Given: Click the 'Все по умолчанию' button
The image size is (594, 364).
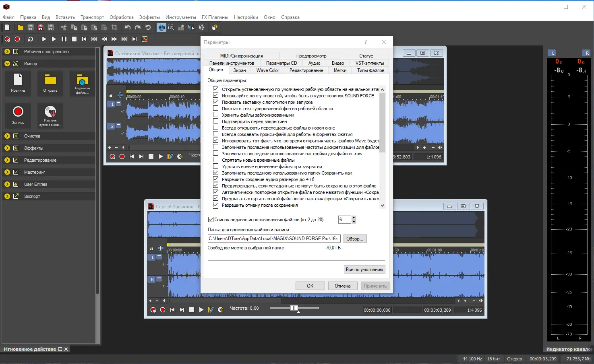Looking at the screenshot, I should (364, 269).
